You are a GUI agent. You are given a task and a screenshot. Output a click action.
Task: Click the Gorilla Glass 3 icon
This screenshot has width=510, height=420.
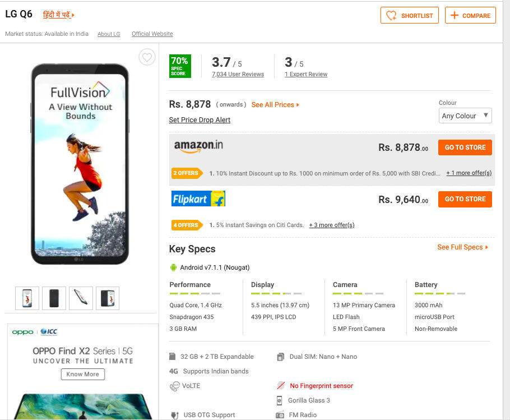[280, 400]
